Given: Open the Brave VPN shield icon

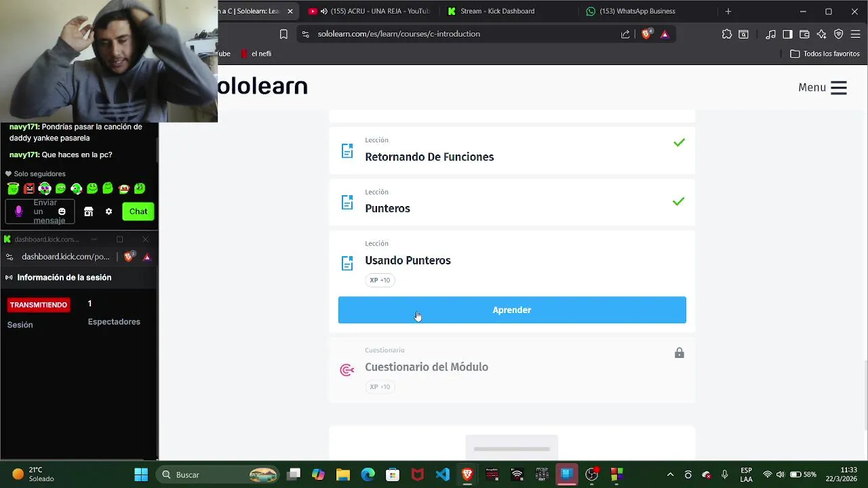Looking at the screenshot, I should 838,34.
